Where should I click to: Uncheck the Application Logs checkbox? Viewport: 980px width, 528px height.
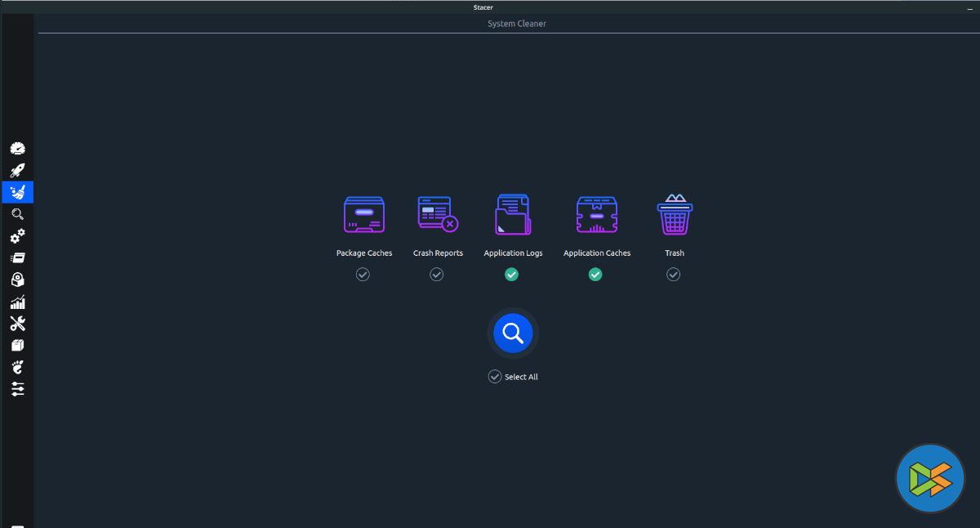click(511, 275)
